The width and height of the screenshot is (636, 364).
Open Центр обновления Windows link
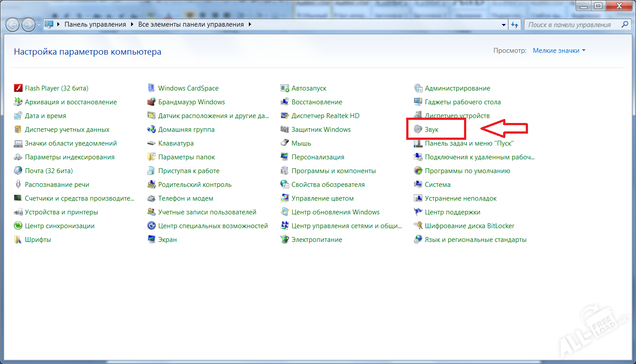point(335,212)
